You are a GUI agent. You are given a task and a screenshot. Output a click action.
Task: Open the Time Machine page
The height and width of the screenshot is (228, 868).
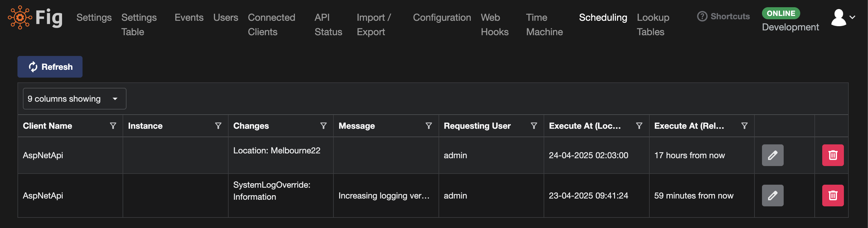(544, 25)
